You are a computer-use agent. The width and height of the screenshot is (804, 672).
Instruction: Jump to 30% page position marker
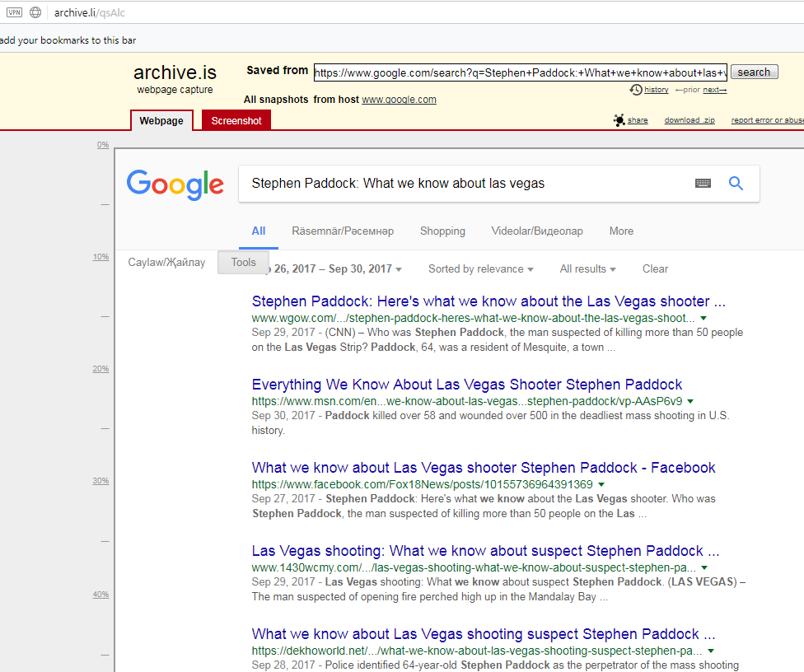click(101, 481)
